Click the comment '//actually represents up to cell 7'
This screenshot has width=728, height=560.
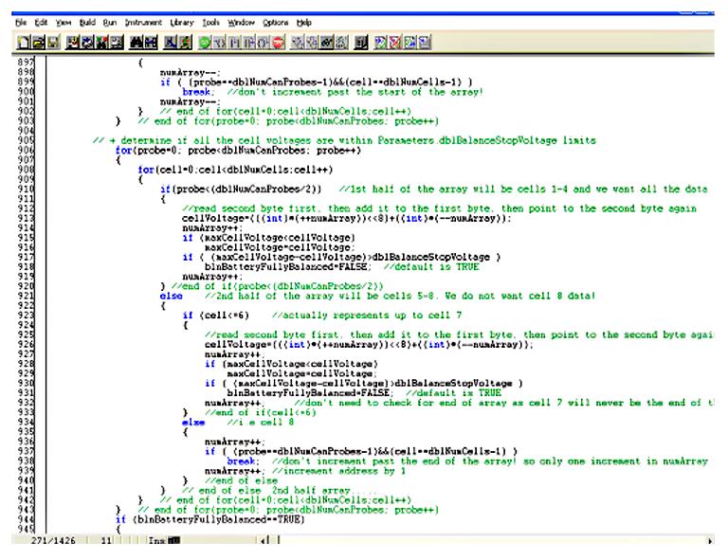click(x=367, y=315)
